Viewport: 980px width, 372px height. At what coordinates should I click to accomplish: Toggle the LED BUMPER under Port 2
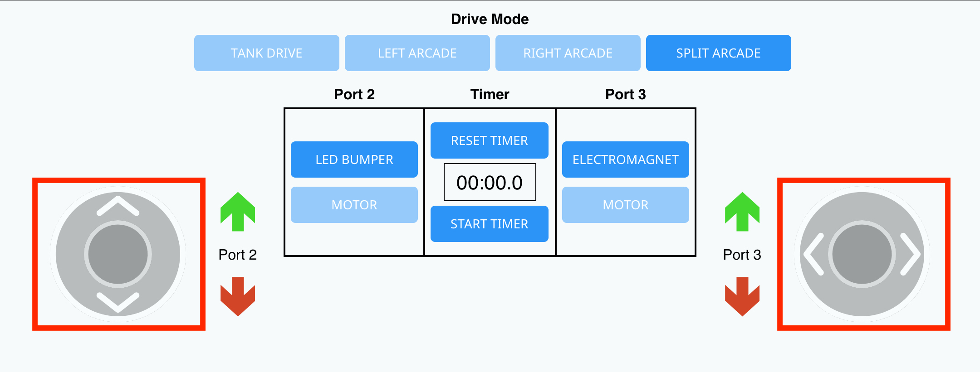click(354, 159)
